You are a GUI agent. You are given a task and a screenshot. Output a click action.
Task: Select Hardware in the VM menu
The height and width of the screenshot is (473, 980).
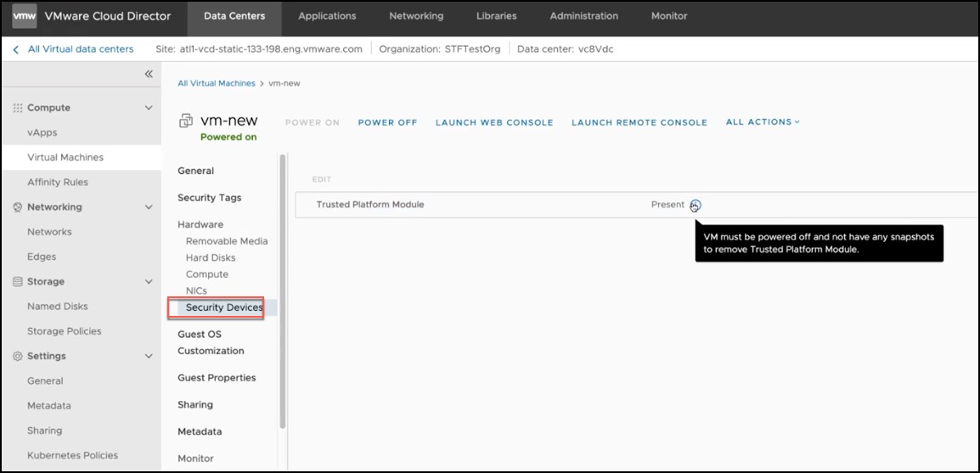[200, 224]
